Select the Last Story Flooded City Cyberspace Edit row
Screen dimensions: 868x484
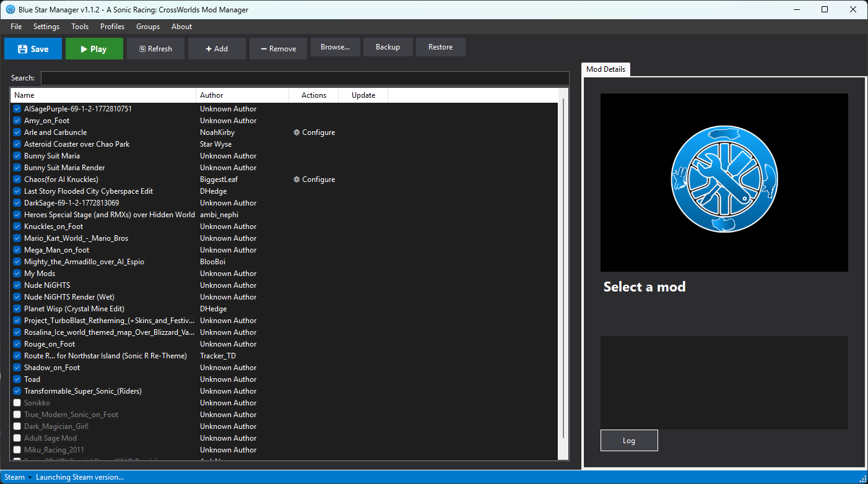point(284,191)
